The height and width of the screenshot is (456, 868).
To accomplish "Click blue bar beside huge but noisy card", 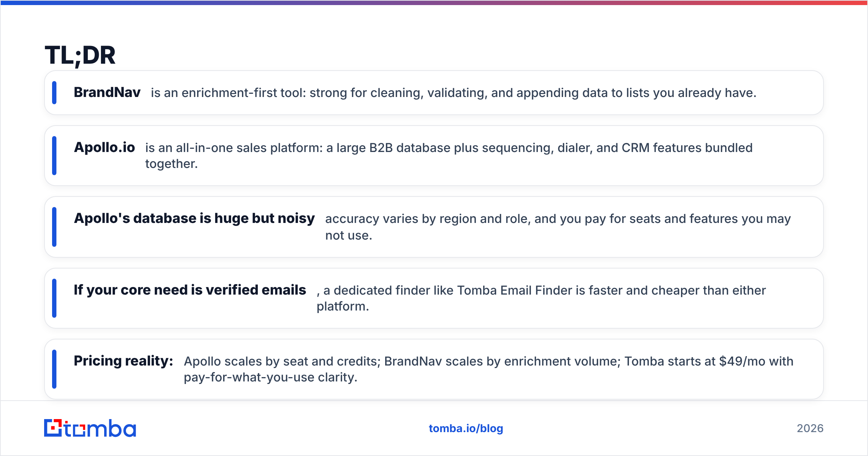I will [x=54, y=227].
